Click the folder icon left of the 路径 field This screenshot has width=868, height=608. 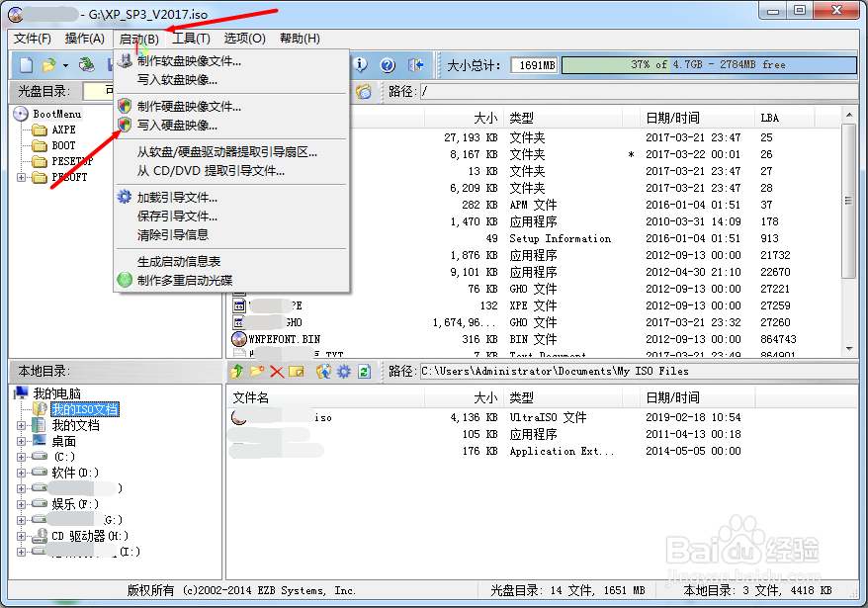[364, 91]
